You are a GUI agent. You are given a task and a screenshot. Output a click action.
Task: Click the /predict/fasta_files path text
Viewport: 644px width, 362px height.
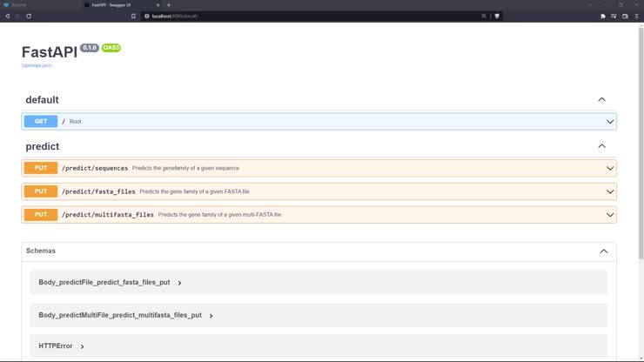(98, 191)
